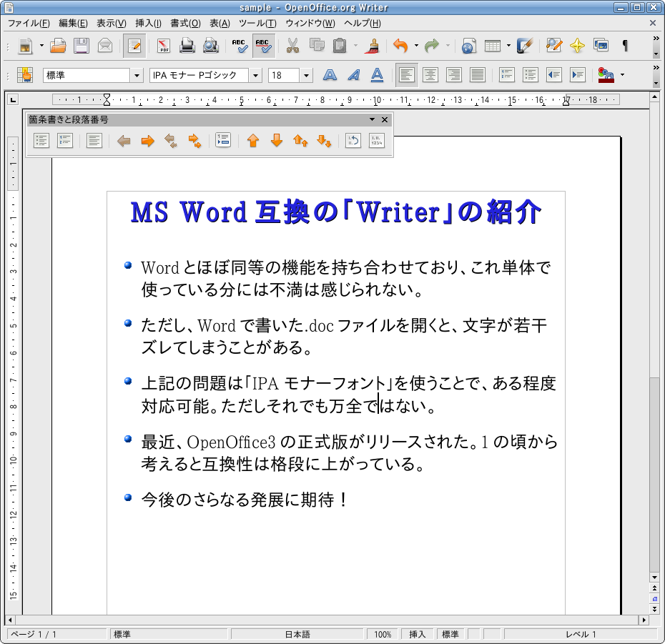Toggle bullets in formatting toolbar

pos(531,75)
